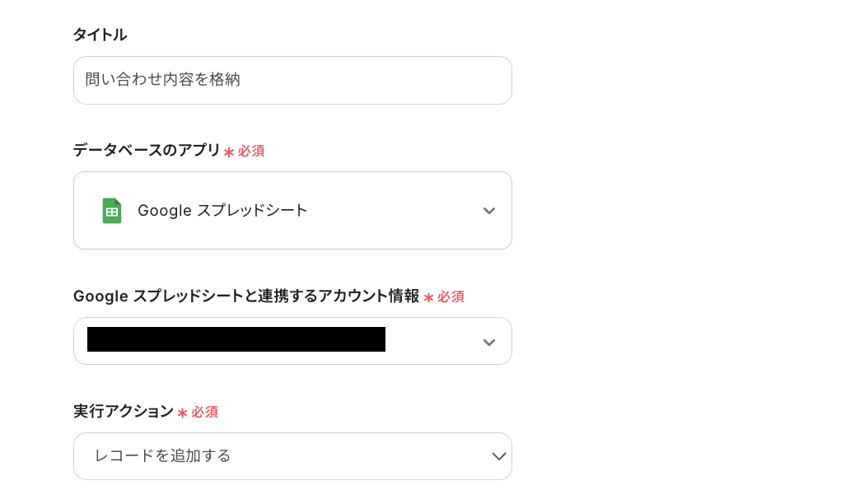
Task: Click the down arrow on the account dropdown
Action: tap(489, 341)
